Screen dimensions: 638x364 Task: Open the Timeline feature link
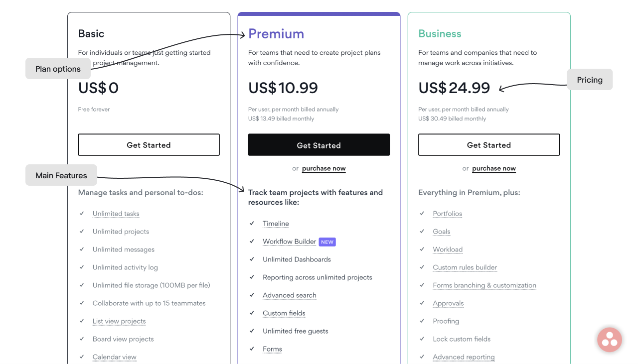click(x=276, y=224)
